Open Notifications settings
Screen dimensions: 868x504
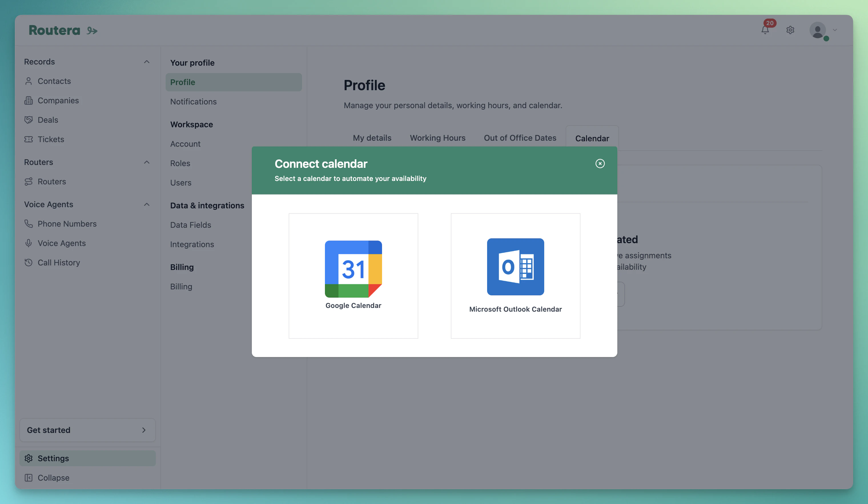193,102
